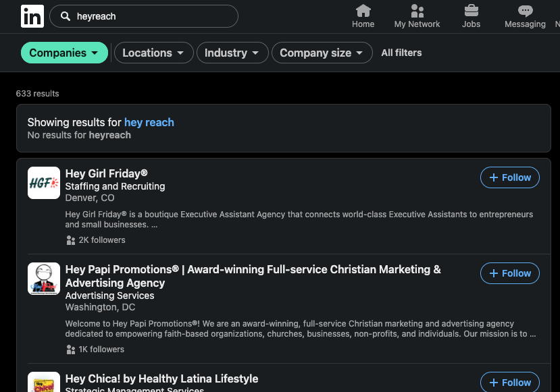Open All filters panel

(401, 53)
